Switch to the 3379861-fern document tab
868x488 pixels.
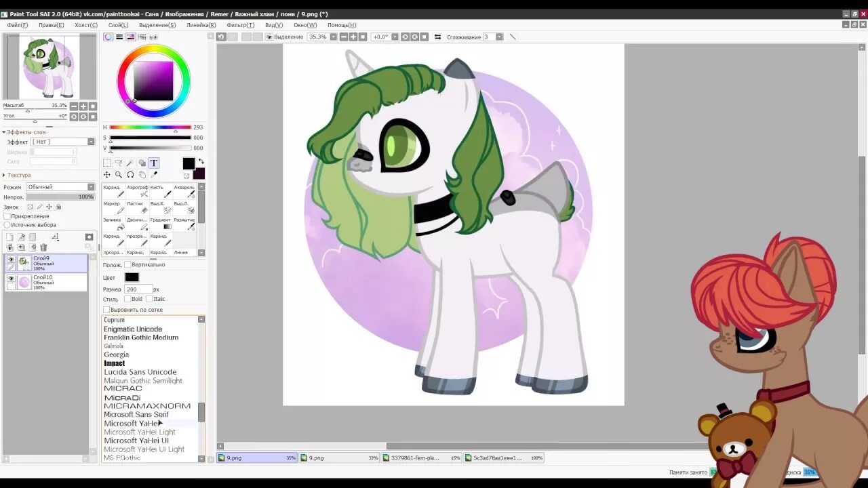[420, 457]
